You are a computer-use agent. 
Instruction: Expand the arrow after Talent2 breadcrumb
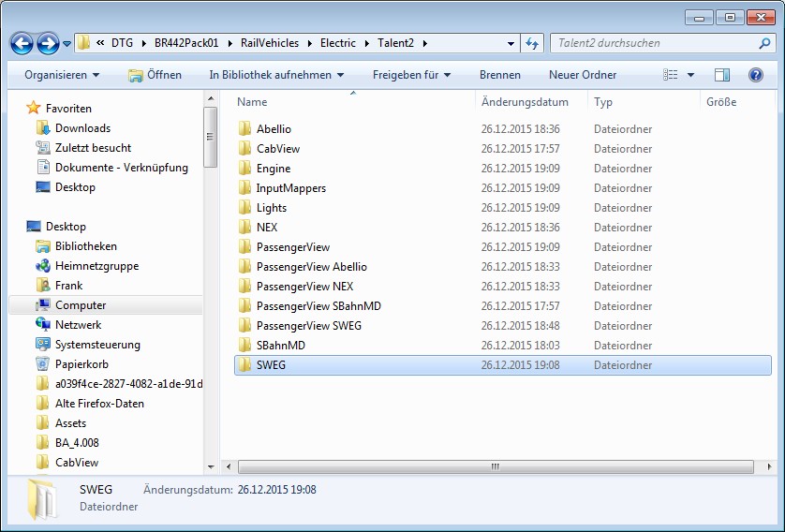[425, 44]
